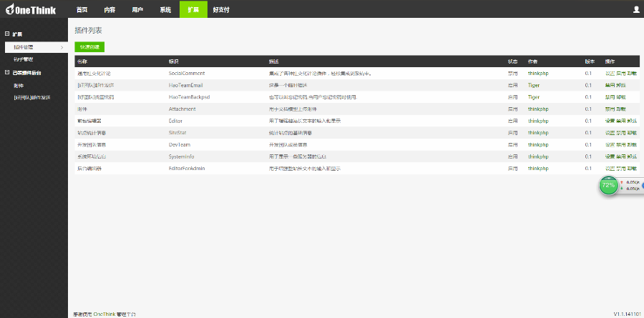Collapse the 已装插件后台 sidebar section icon
Screen dimensions: 644x318
tap(7, 73)
